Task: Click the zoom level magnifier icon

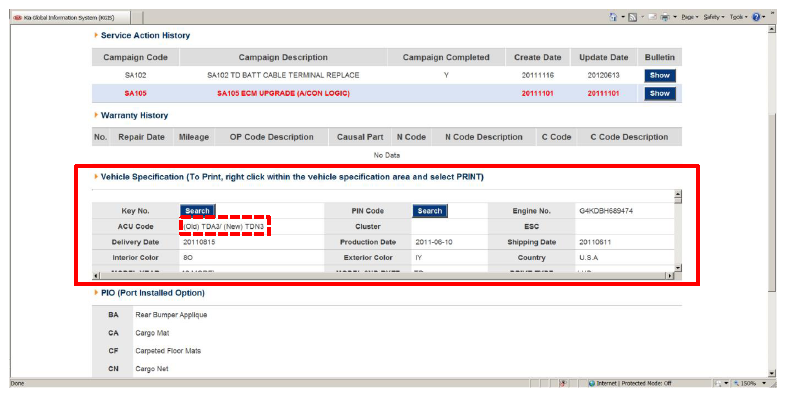Action: [736, 383]
